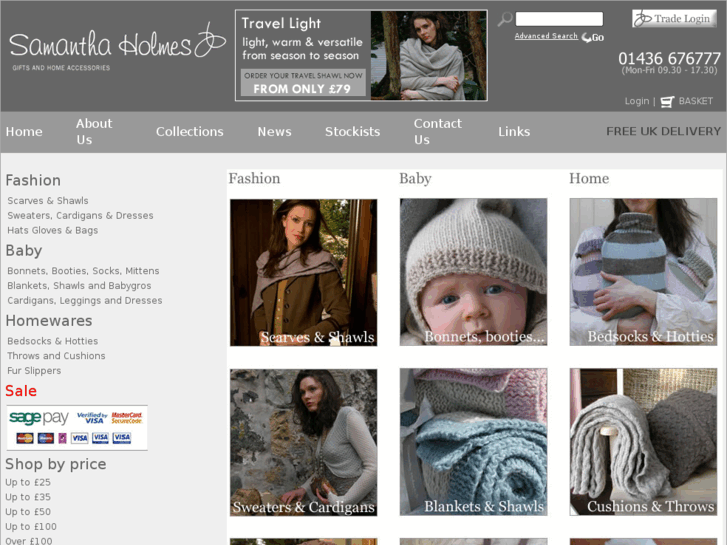This screenshot has height=545, width=727.
Task: Open Fur Slippers sidebar link
Action: click(34, 371)
